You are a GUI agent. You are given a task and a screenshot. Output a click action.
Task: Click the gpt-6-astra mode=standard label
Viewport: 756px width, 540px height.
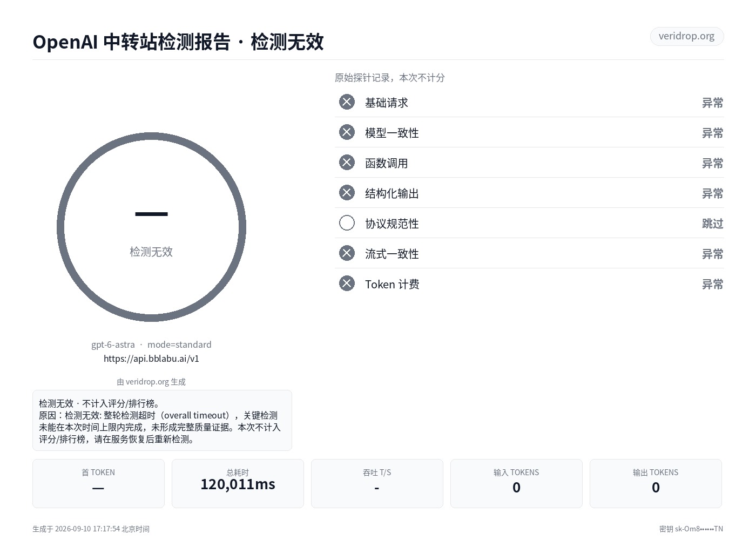click(151, 345)
